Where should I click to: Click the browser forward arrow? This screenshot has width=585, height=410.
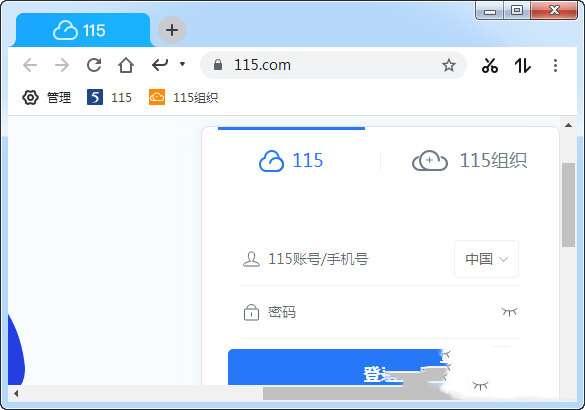tap(62, 65)
